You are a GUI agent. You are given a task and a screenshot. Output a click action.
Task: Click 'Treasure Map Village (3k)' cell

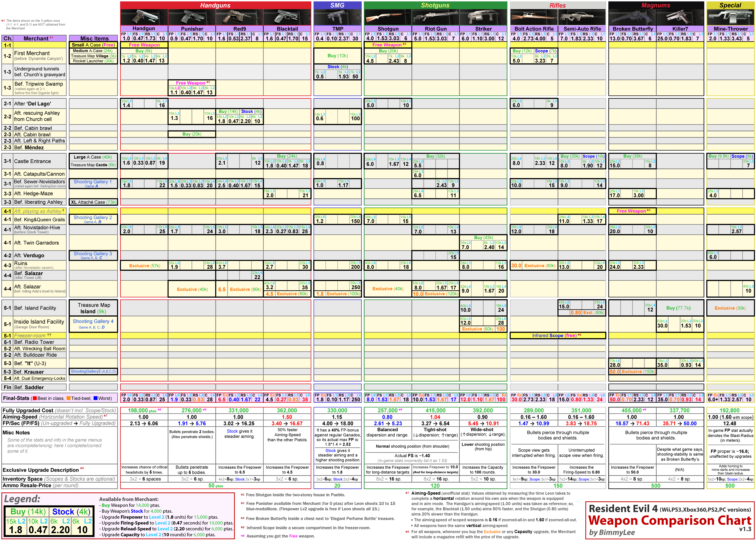[x=93, y=56]
